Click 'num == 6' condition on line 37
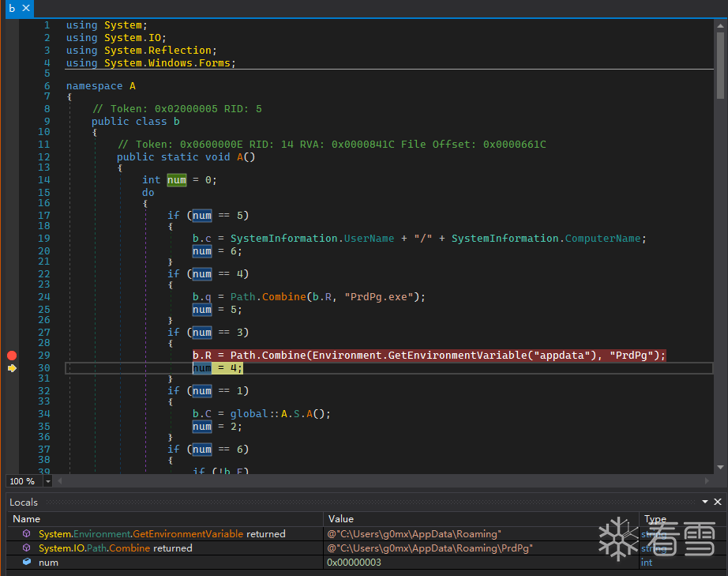728x576 pixels. [218, 450]
